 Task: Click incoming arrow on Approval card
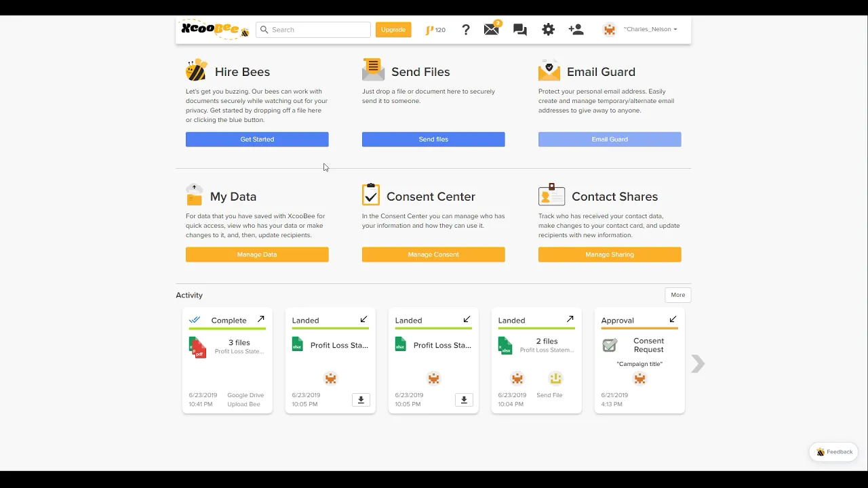point(673,319)
